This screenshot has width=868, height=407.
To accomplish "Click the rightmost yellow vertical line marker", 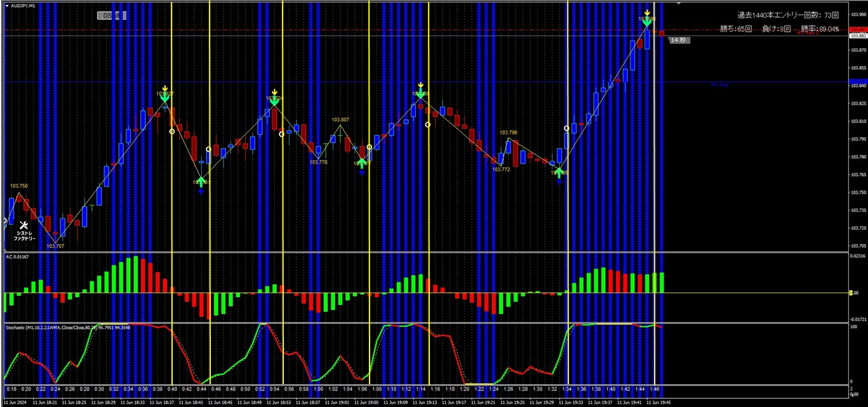I will click(655, 190).
